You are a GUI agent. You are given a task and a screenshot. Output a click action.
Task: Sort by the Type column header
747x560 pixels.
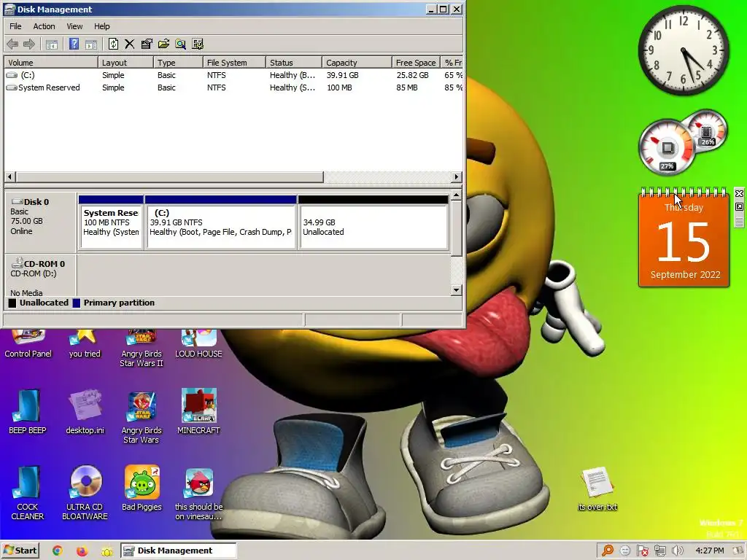point(178,63)
